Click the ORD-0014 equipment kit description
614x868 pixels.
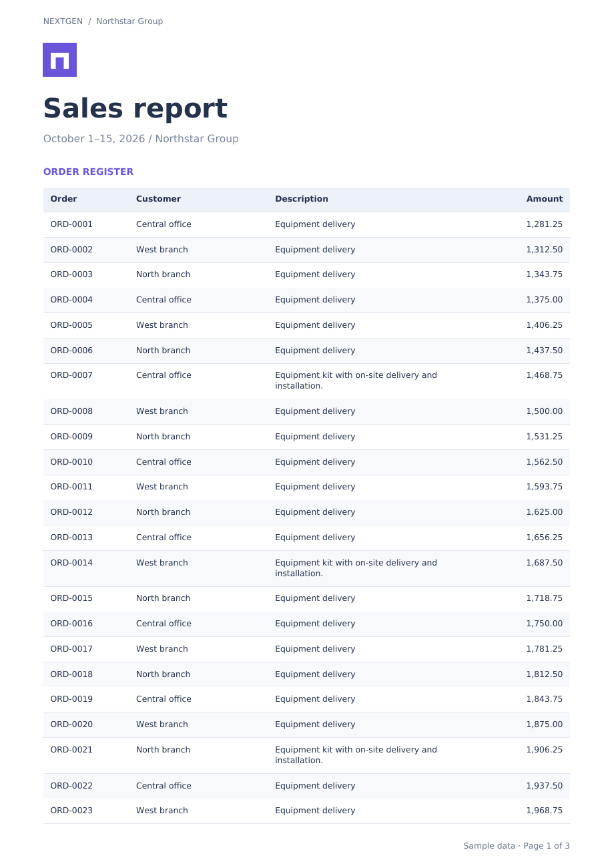pos(356,568)
